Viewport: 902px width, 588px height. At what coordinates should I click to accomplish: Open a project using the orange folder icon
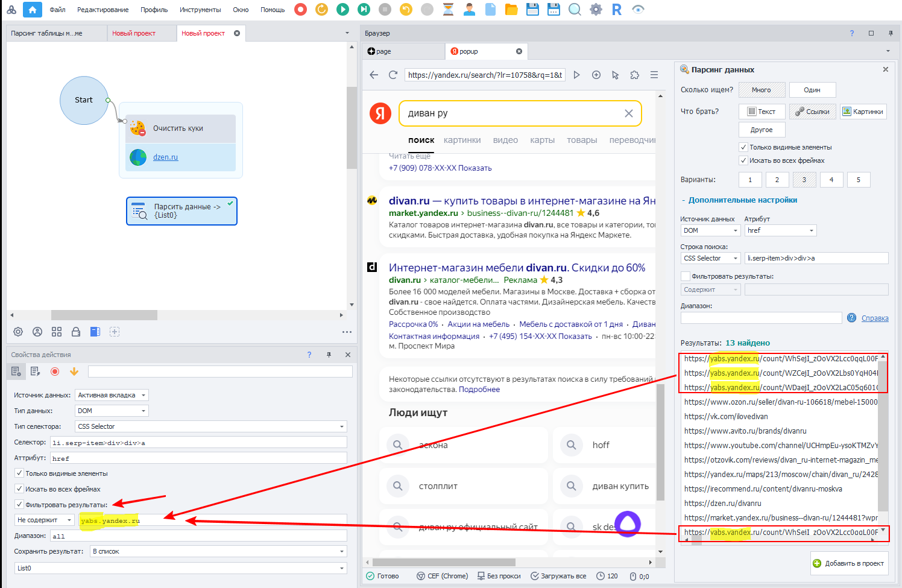[511, 10]
